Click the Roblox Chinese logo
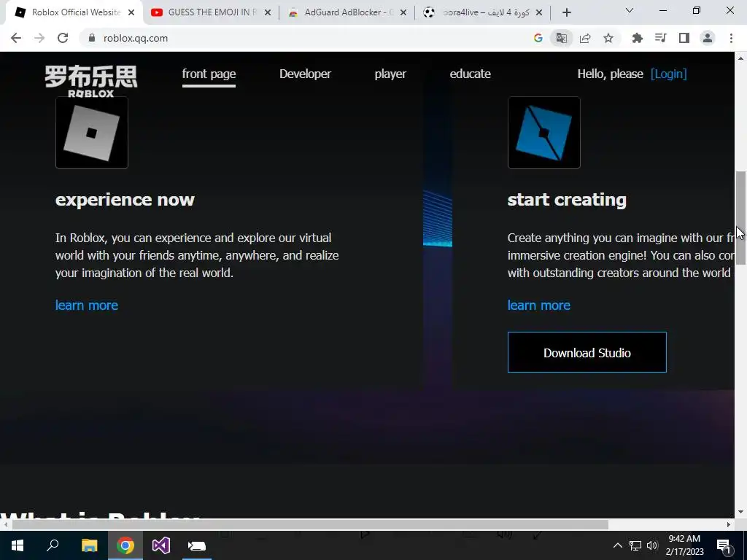This screenshot has height=560, width=747. (x=91, y=82)
